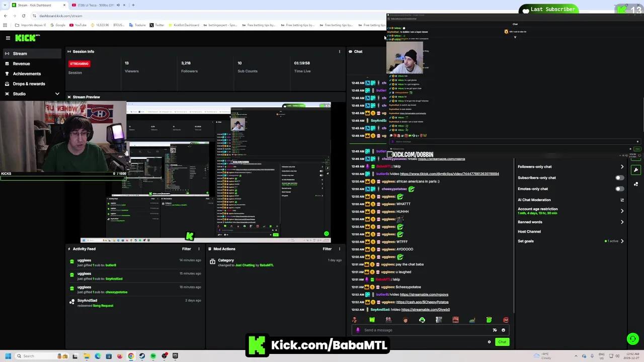Click the wrench chat settings icon
This screenshot has height=362, width=644.
[636, 170]
